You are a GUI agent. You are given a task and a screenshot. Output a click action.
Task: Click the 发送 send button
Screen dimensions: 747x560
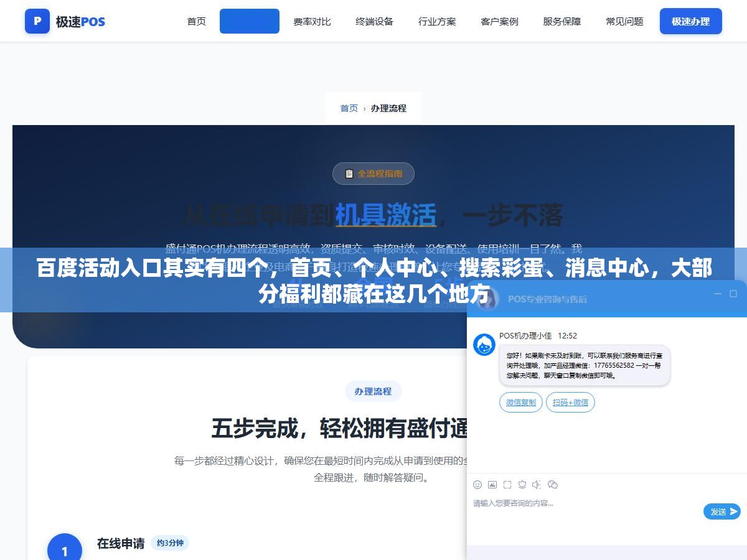(x=722, y=511)
